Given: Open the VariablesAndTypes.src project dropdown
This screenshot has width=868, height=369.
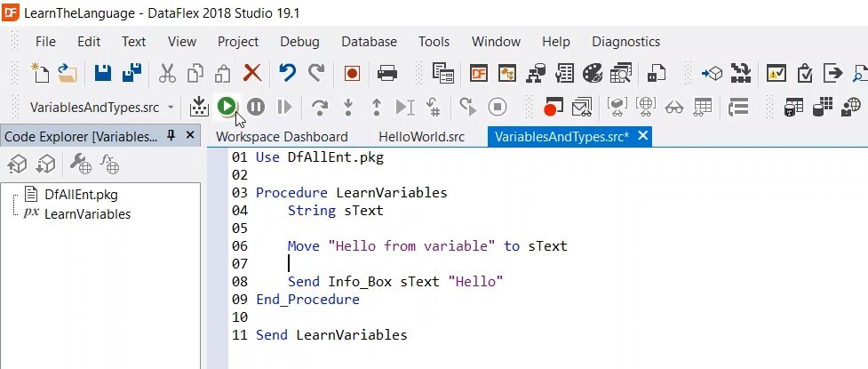Looking at the screenshot, I should click(171, 108).
